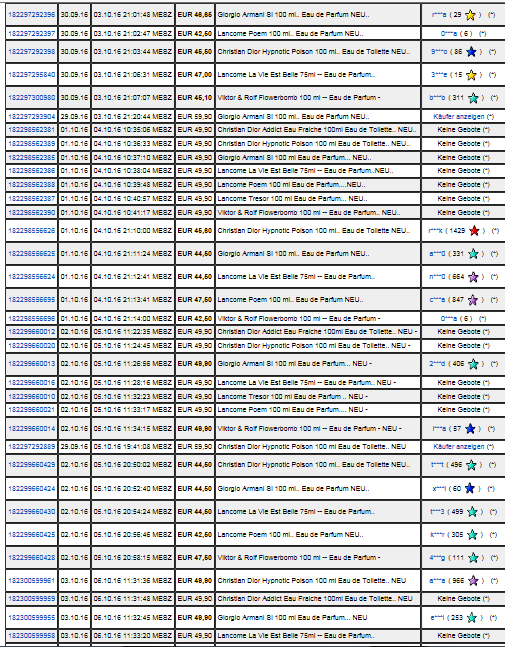The width and height of the screenshot is (505, 647).
Task: Open buyer profile with feedback score 311
Action: [437, 98]
